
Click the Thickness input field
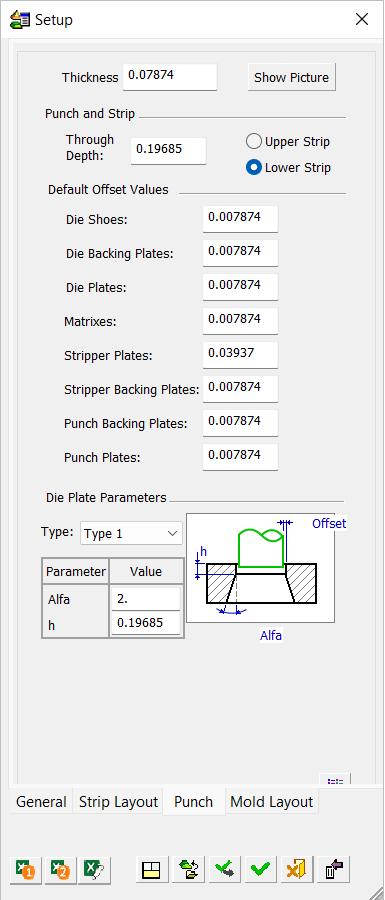coord(170,77)
